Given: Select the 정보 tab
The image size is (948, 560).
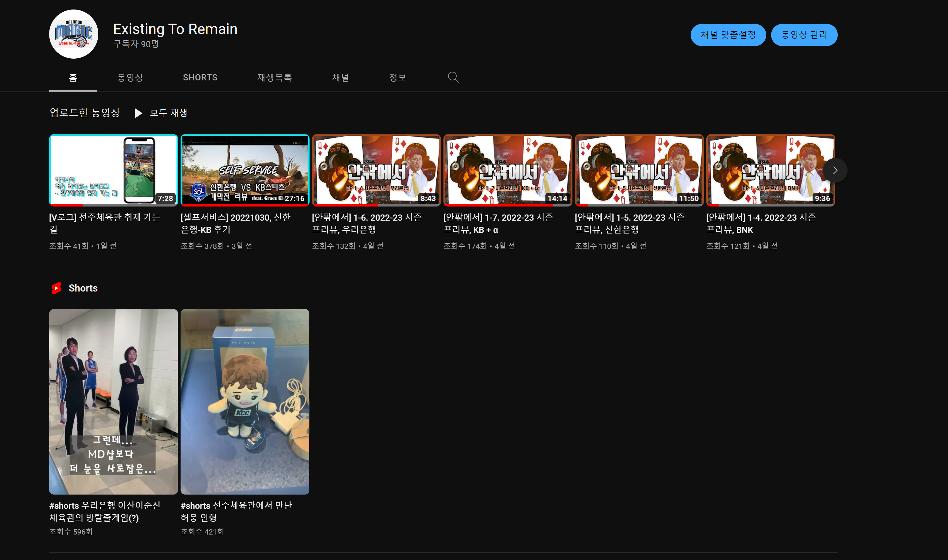Looking at the screenshot, I should 398,78.
